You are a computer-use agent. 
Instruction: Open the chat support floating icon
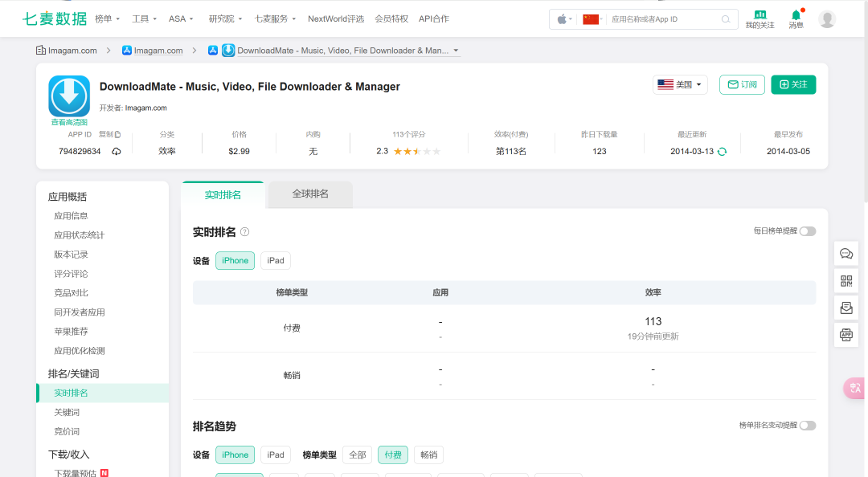point(845,254)
